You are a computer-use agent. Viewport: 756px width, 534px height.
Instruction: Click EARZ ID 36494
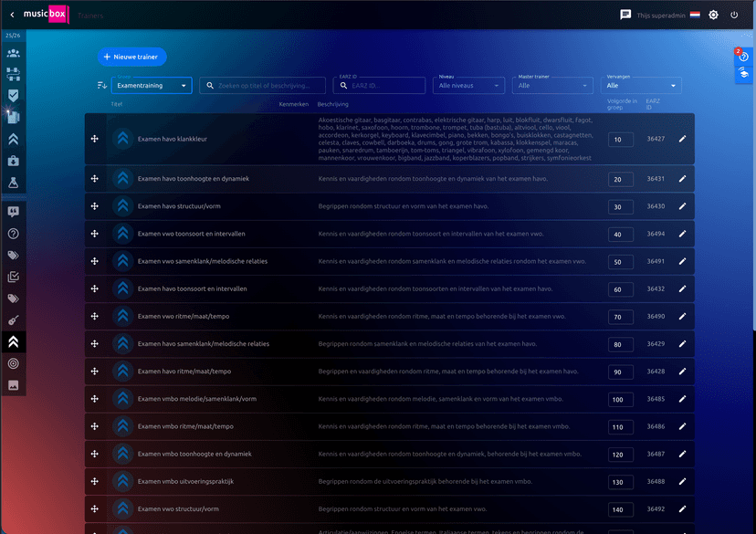[656, 234]
